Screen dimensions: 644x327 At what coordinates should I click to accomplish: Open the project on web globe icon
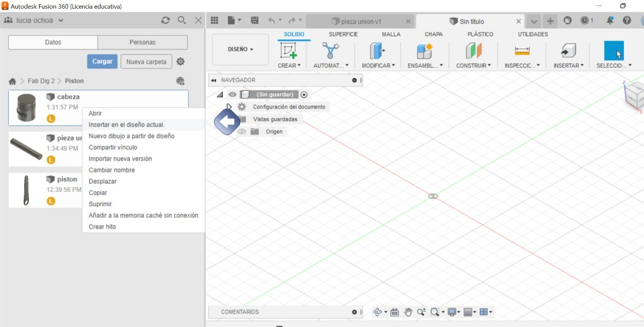(180, 81)
